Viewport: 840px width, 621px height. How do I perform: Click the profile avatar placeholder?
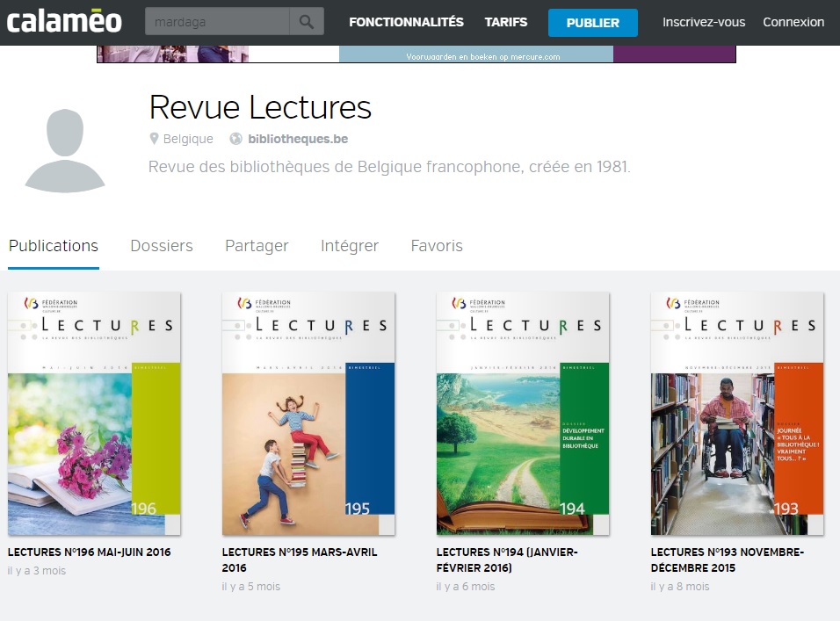point(65,150)
